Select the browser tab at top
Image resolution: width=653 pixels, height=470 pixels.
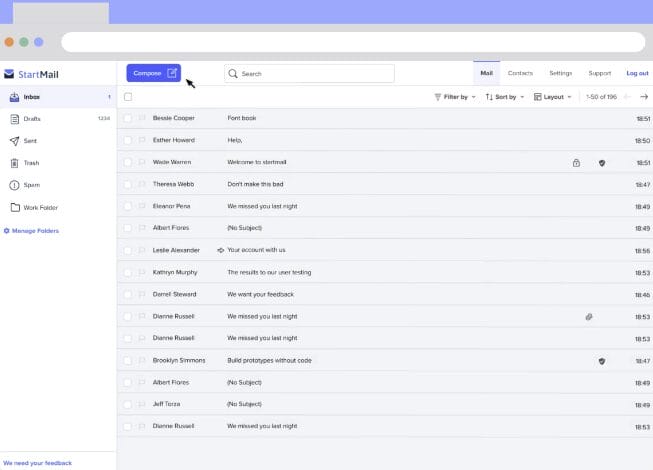(x=61, y=13)
